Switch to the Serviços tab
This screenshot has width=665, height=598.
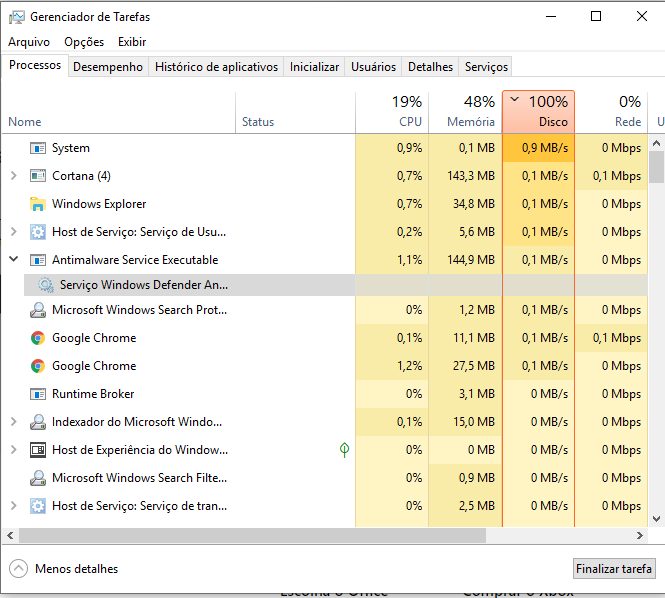486,67
